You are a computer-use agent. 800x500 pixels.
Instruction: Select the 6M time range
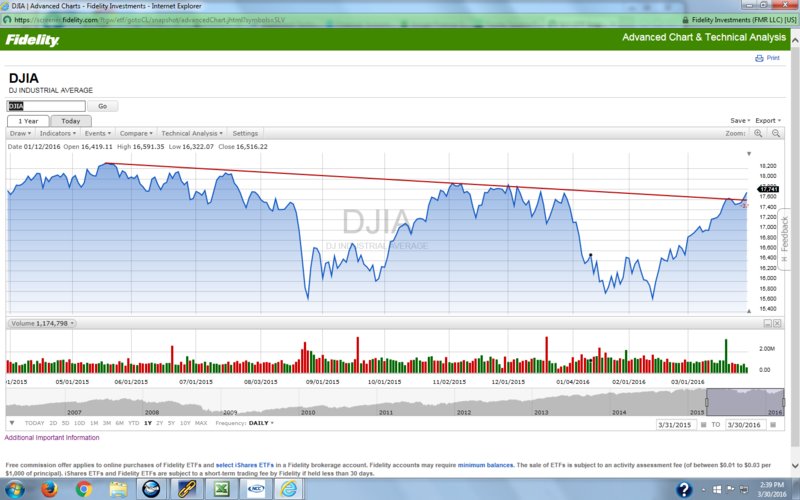(x=119, y=423)
